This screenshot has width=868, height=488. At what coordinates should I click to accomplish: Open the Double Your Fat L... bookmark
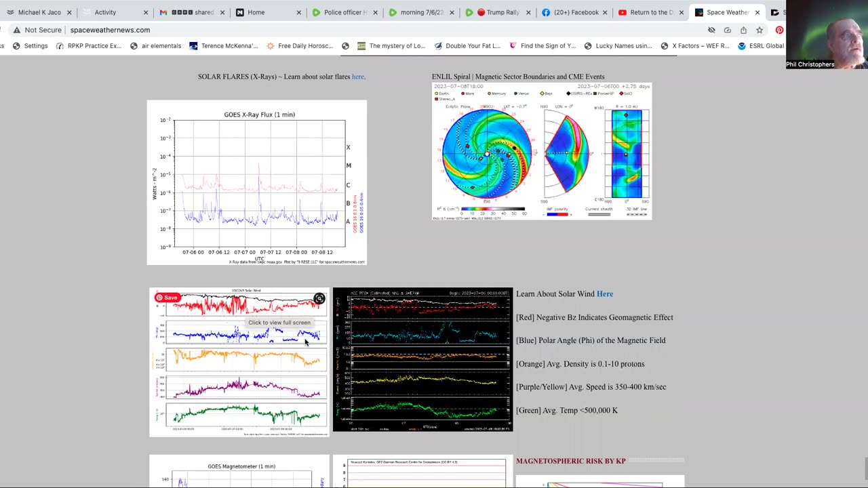(x=467, y=46)
